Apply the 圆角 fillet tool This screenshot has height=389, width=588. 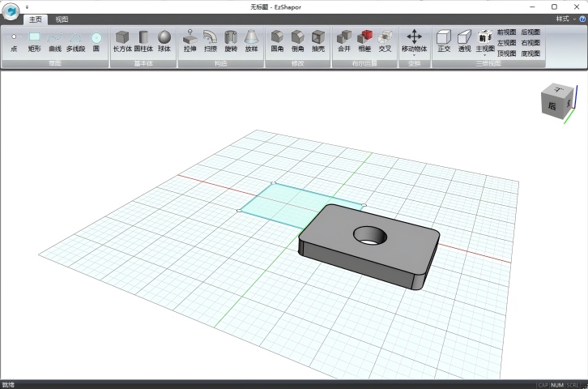click(x=277, y=41)
